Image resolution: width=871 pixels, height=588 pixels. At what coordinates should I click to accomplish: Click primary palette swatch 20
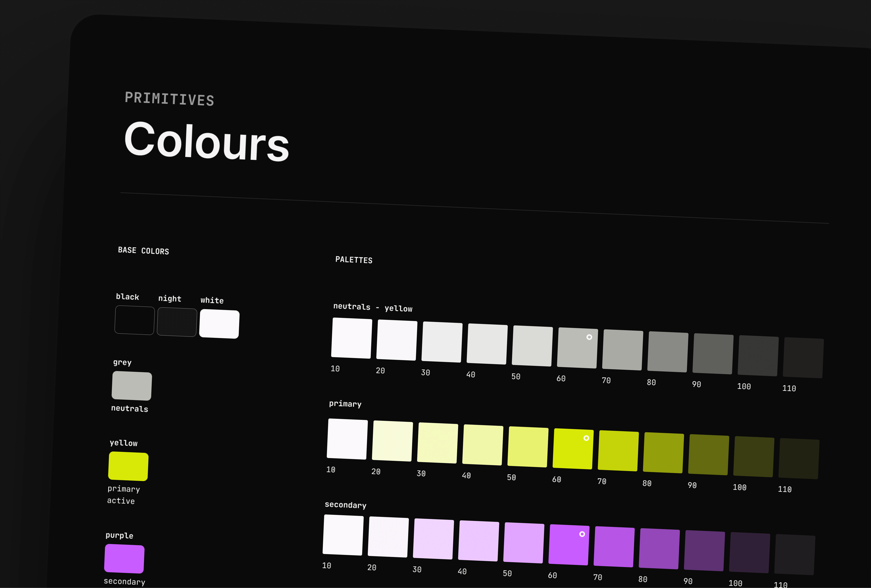(x=392, y=441)
